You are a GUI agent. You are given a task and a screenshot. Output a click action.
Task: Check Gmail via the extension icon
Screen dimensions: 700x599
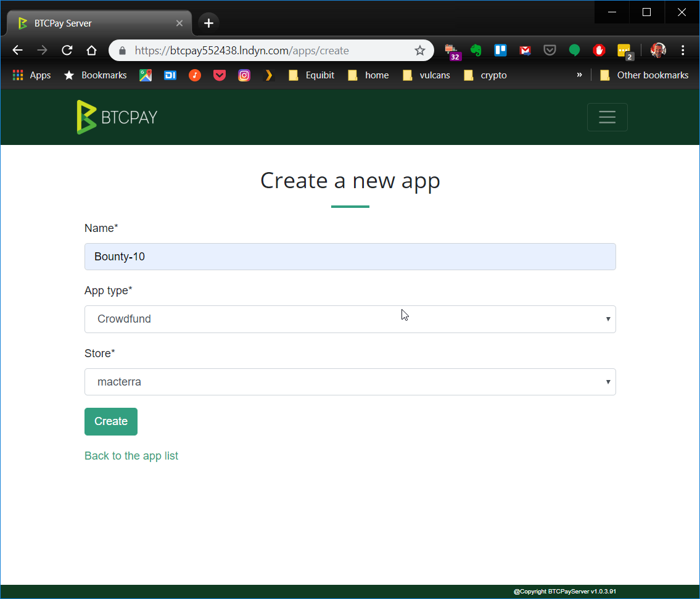point(525,50)
